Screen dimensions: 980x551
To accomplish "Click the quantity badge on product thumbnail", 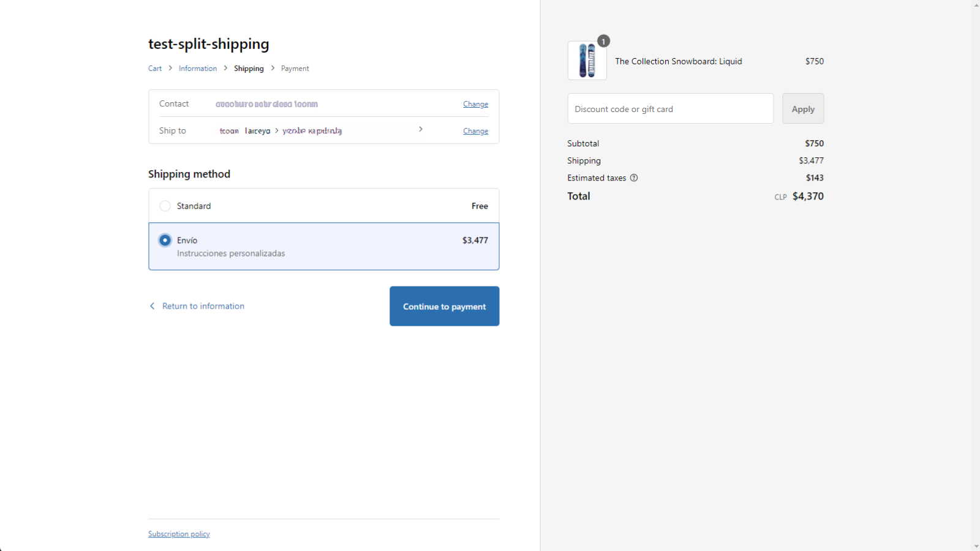I will tap(603, 41).
